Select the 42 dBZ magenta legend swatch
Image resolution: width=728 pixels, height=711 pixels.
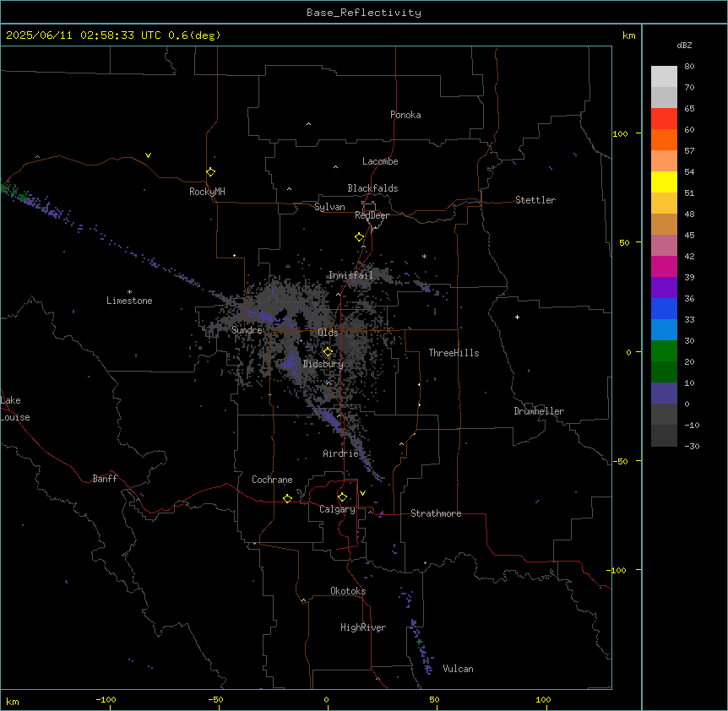[x=664, y=266]
